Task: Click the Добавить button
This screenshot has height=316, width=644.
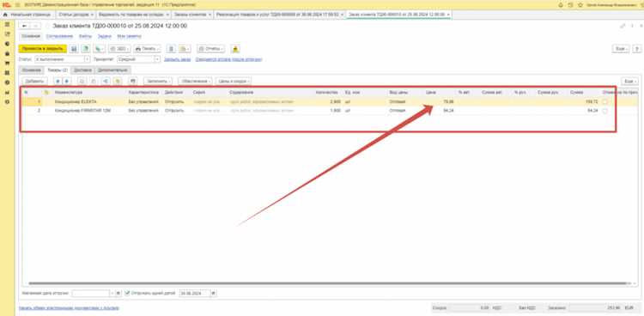Action: click(x=34, y=82)
